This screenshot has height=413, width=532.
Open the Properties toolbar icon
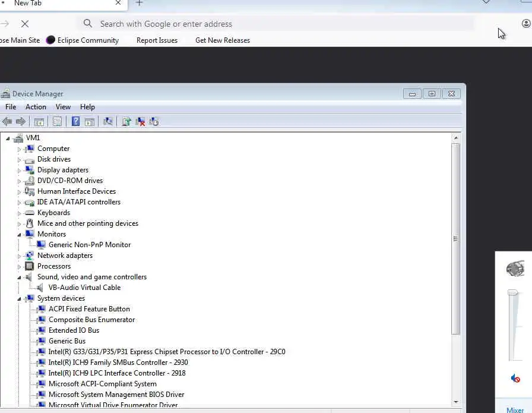coord(57,122)
